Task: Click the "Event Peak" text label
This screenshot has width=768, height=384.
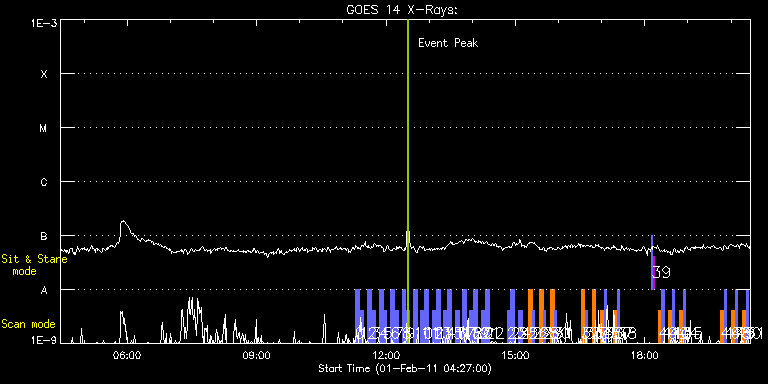Action: tap(448, 43)
